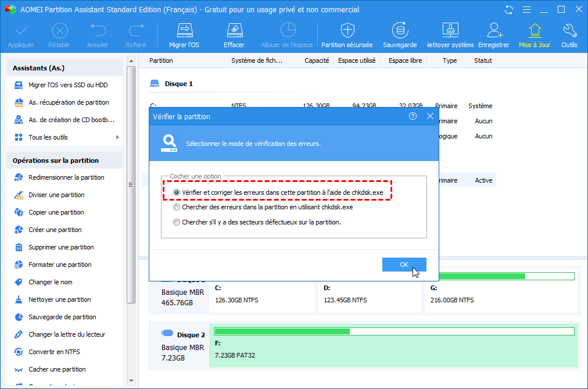The height and width of the screenshot is (389, 588).
Task: Choose Créer une partition operation
Action: (48, 230)
